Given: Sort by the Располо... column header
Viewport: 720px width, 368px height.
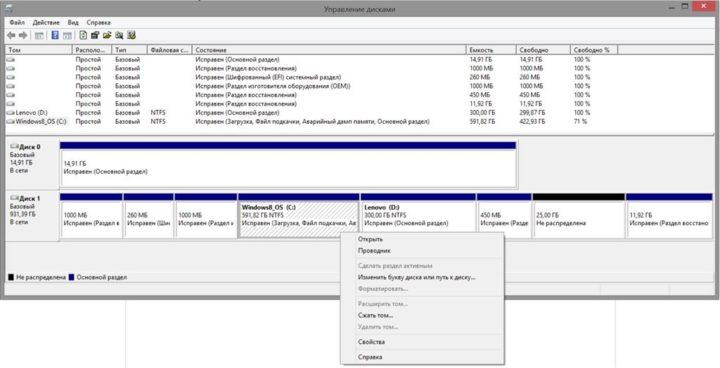Looking at the screenshot, I should [92, 50].
